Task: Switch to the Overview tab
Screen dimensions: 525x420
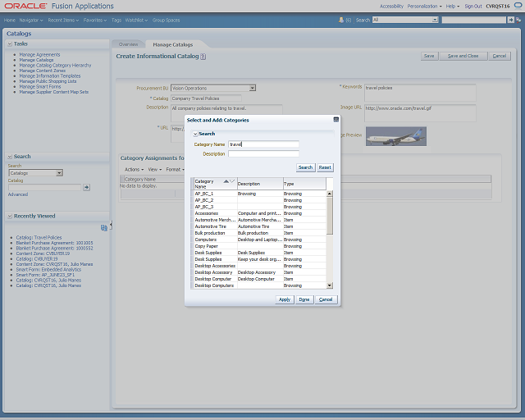Action: (x=128, y=44)
